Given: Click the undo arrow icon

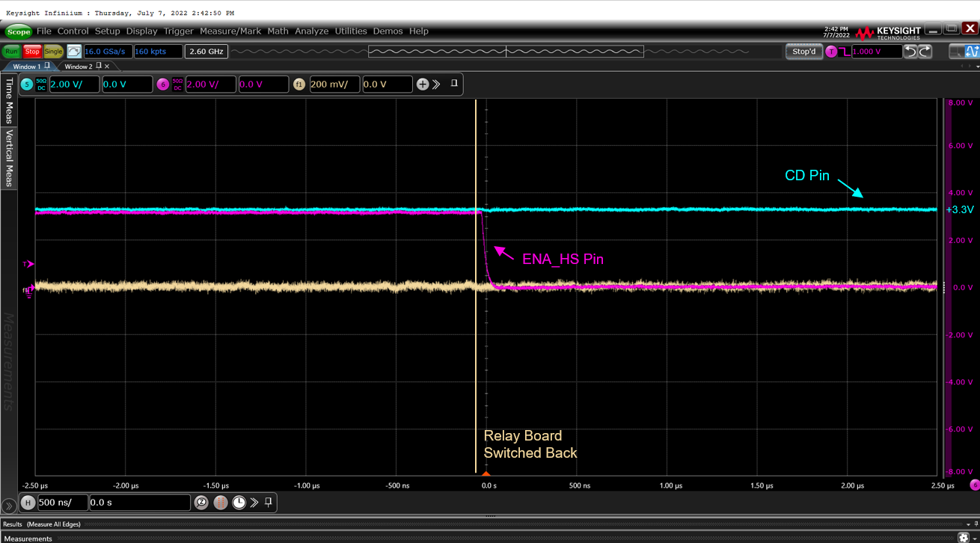Looking at the screenshot, I should [x=910, y=52].
